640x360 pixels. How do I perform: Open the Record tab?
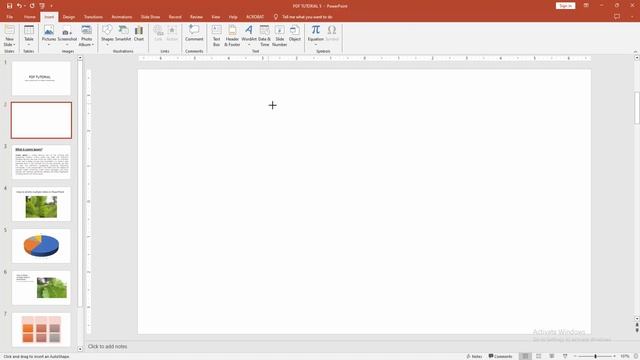[175, 17]
